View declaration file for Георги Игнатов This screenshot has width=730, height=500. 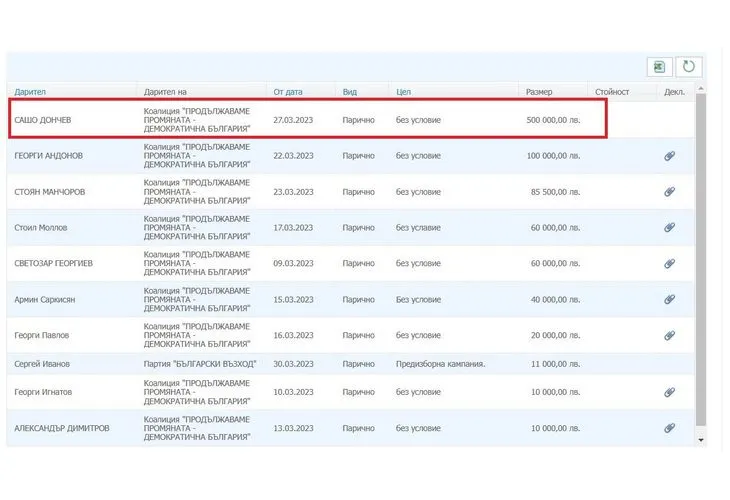(670, 392)
